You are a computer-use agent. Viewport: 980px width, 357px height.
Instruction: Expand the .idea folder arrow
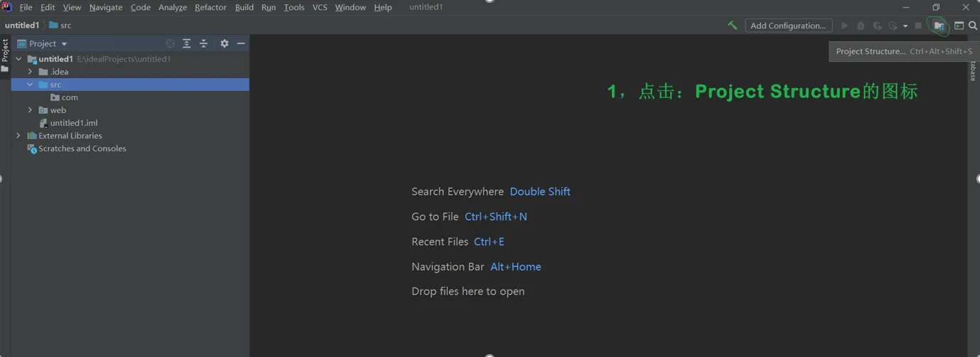point(30,72)
